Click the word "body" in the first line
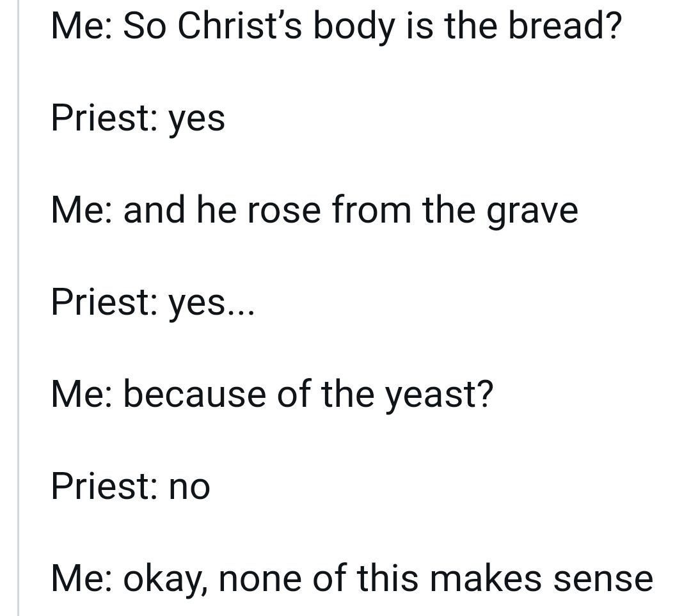 354,26
